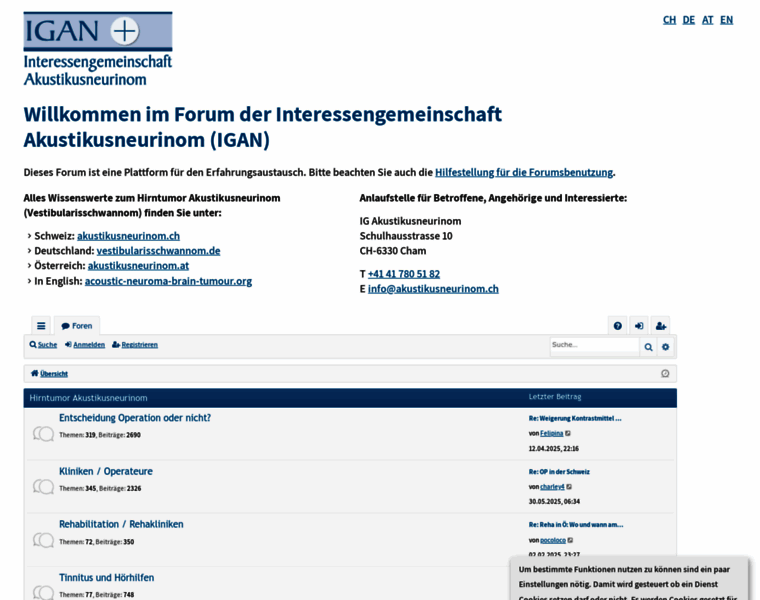The image size is (760, 600).
Task: View profile of user Felipina
Action: 552,433
